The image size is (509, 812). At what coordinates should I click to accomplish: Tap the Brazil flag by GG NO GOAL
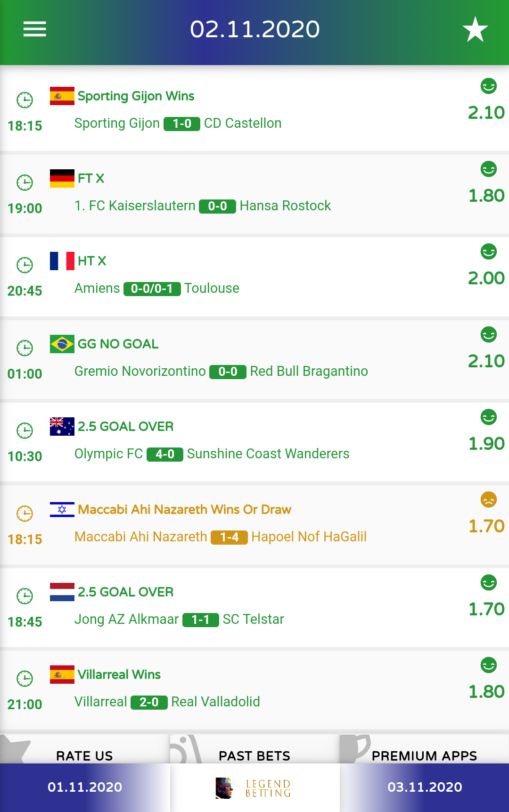click(x=62, y=344)
